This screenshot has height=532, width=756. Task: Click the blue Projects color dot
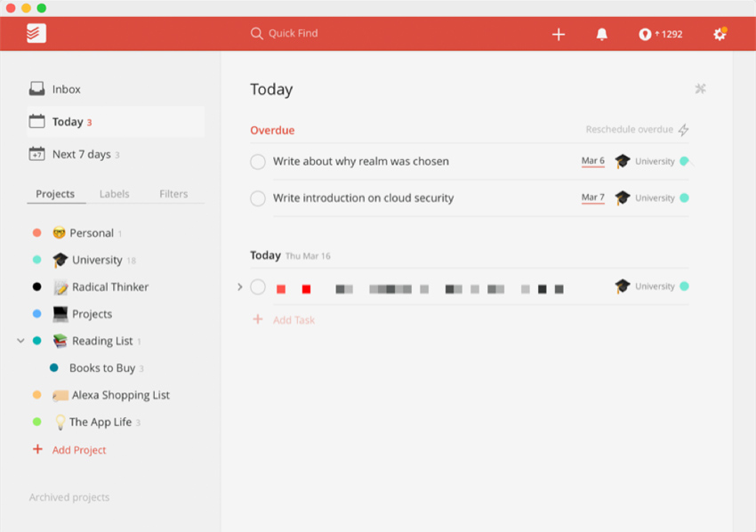pyautogui.click(x=36, y=314)
